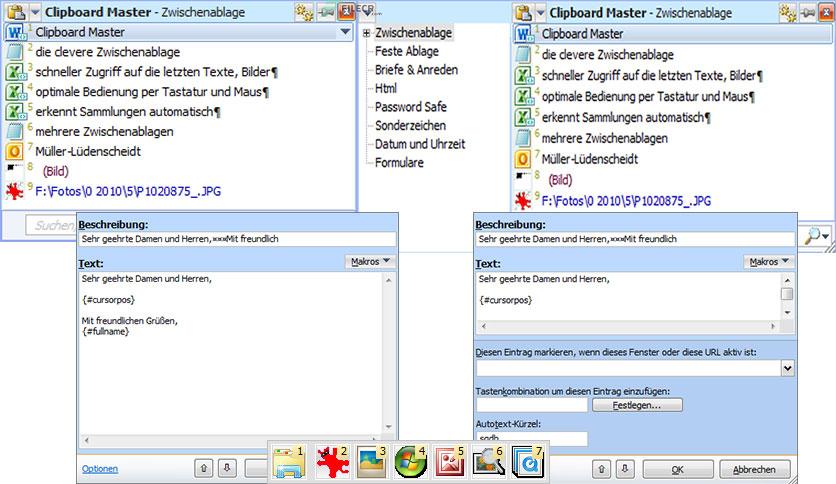Click the Excel icon beside 'schneller Zugriff' in left window

pyautogui.click(x=15, y=72)
